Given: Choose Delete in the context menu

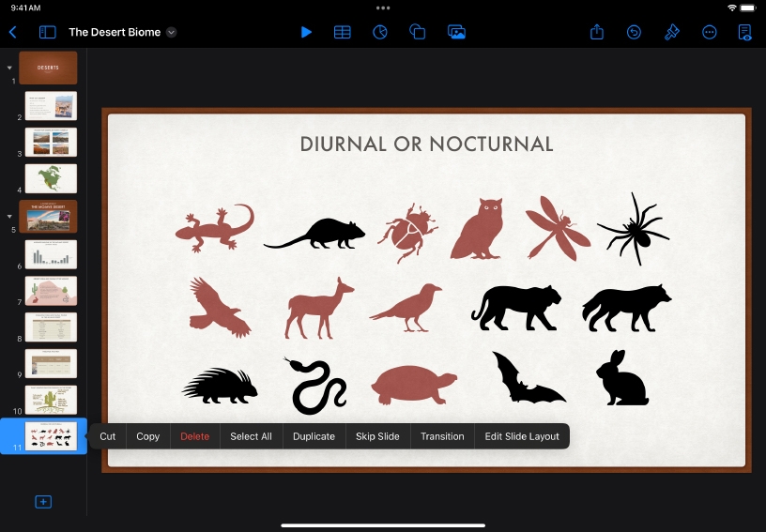Looking at the screenshot, I should (x=195, y=436).
